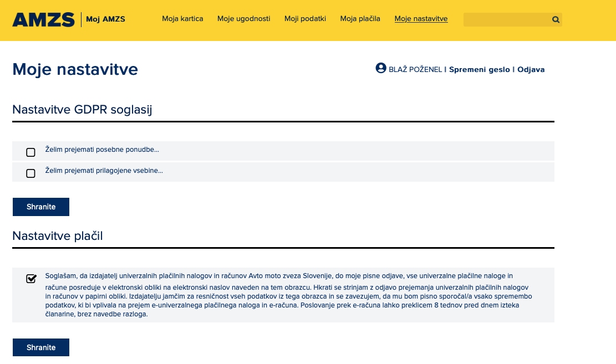616x364 pixels.
Task: Enable the posebne ponudbe checkbox
Action: point(31,152)
